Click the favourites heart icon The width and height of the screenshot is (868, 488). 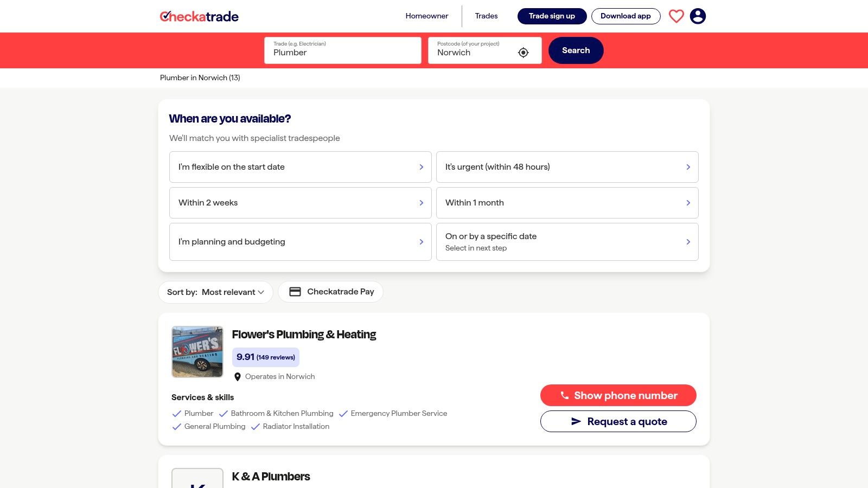coord(676,16)
